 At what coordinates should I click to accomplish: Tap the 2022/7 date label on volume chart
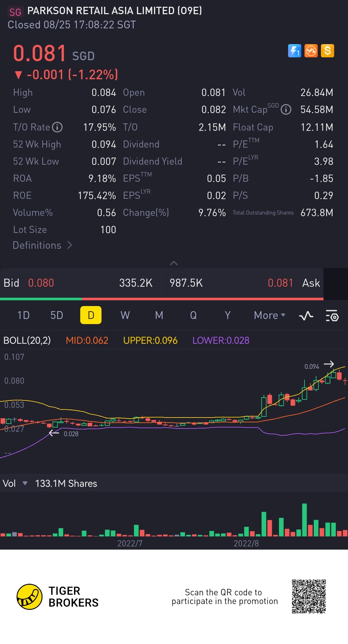(x=130, y=543)
